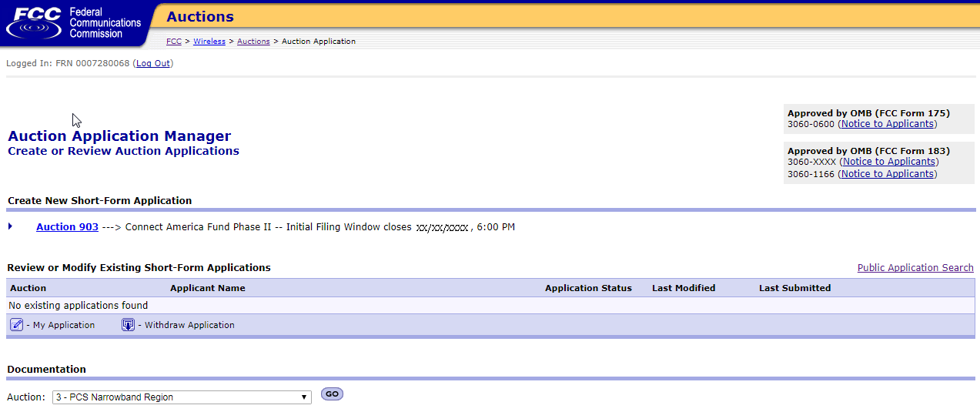This screenshot has height=412, width=980.
Task: Click the Auction Application Manager heading
Action: 119,136
